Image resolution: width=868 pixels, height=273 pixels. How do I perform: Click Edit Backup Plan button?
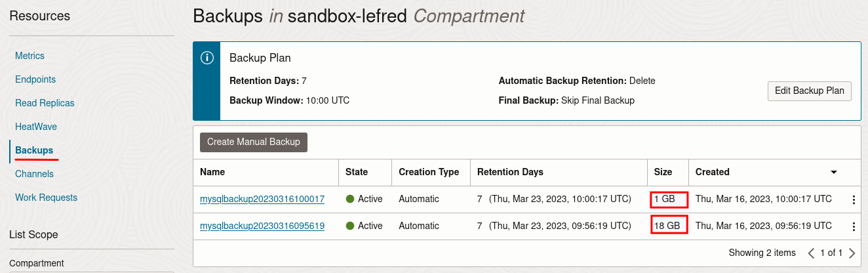click(809, 91)
